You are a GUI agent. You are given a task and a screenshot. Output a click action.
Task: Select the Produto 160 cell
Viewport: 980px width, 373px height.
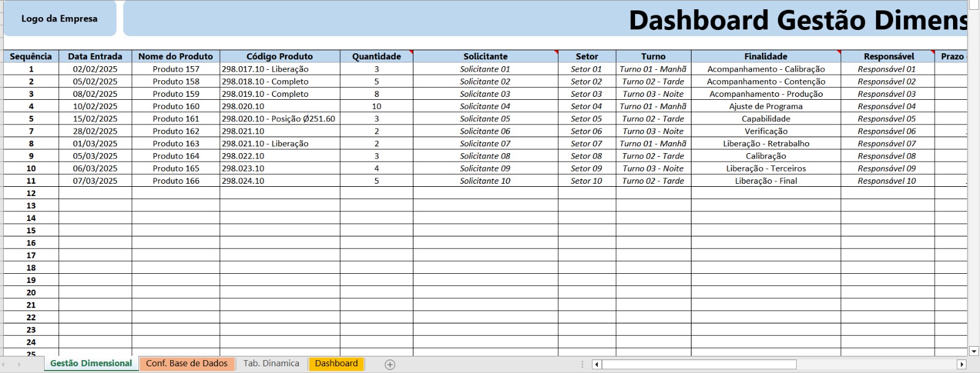point(176,107)
